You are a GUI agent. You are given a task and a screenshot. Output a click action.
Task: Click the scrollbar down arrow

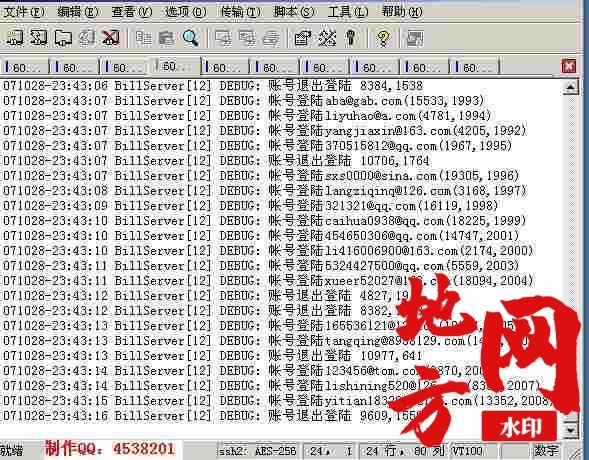tap(571, 430)
